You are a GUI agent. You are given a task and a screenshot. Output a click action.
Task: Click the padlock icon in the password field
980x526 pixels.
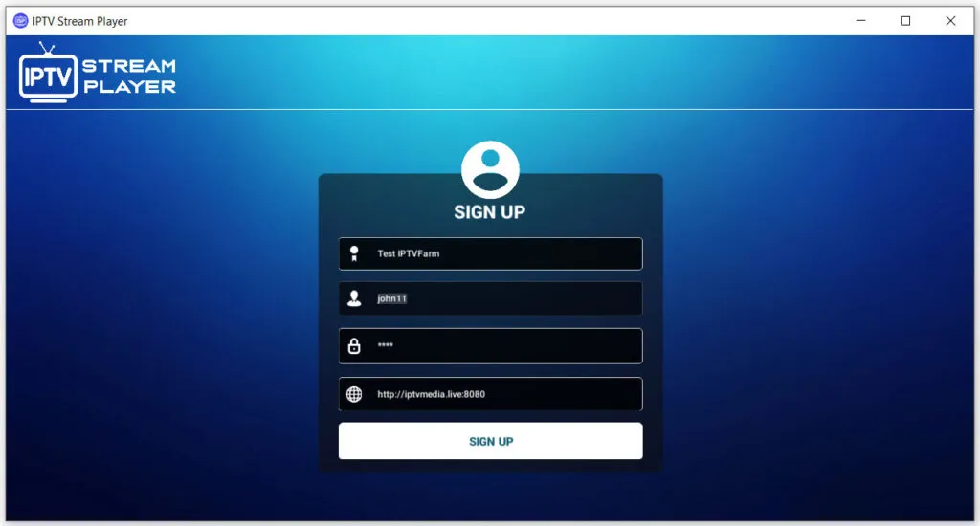(354, 346)
